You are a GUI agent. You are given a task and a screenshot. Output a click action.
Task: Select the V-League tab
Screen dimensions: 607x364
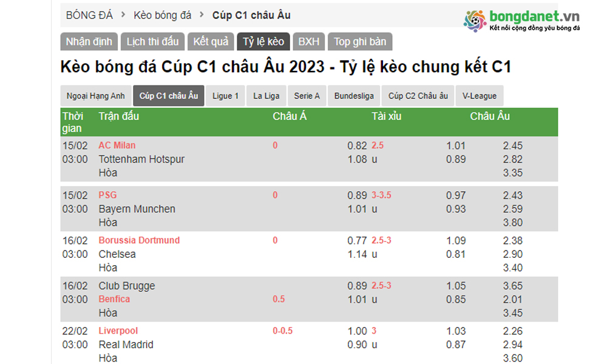480,96
